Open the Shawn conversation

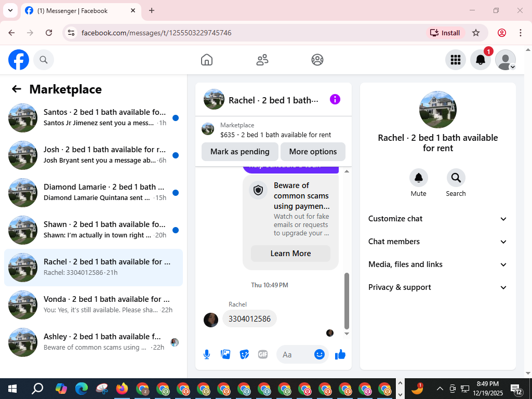click(x=94, y=230)
